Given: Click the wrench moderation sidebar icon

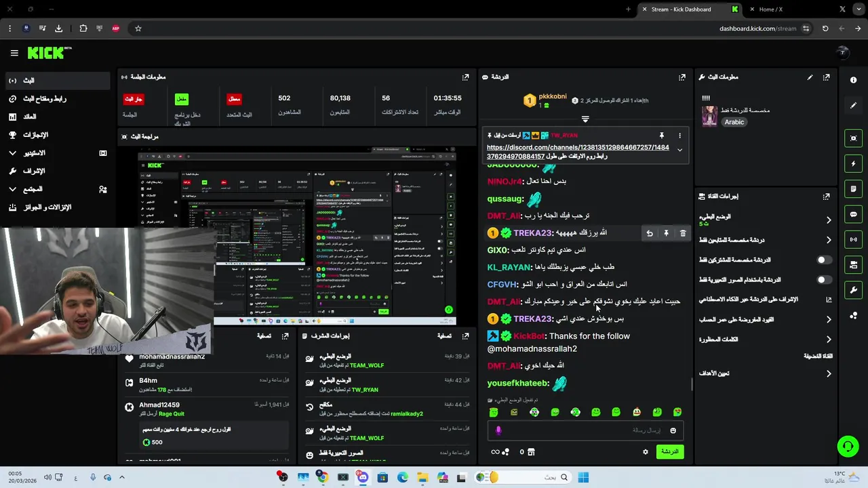Looking at the screenshot, I should (x=853, y=290).
